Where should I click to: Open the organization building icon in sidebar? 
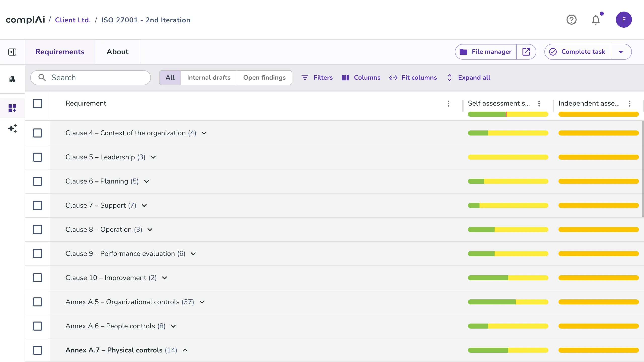(12, 79)
